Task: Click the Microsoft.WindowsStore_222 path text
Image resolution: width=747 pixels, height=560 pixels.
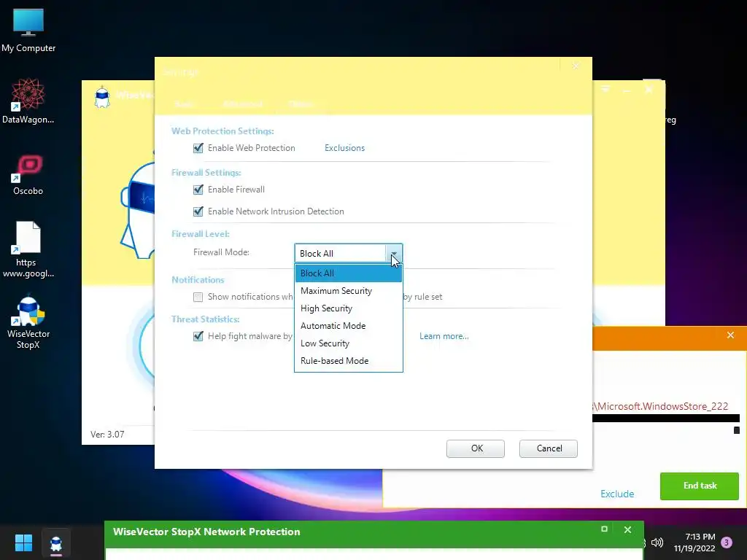Action: tap(660, 406)
